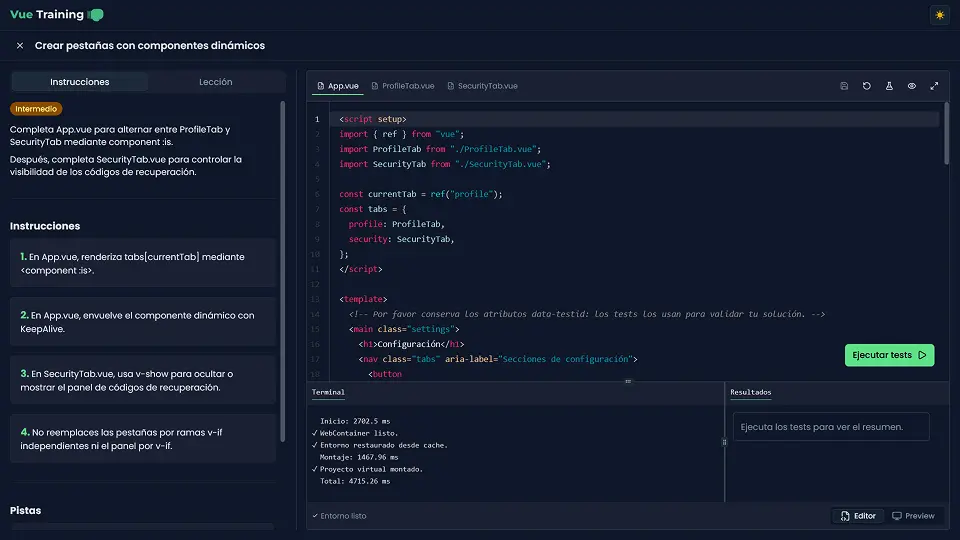Switch to the Lección tab
This screenshot has width=960, height=540.
click(216, 82)
